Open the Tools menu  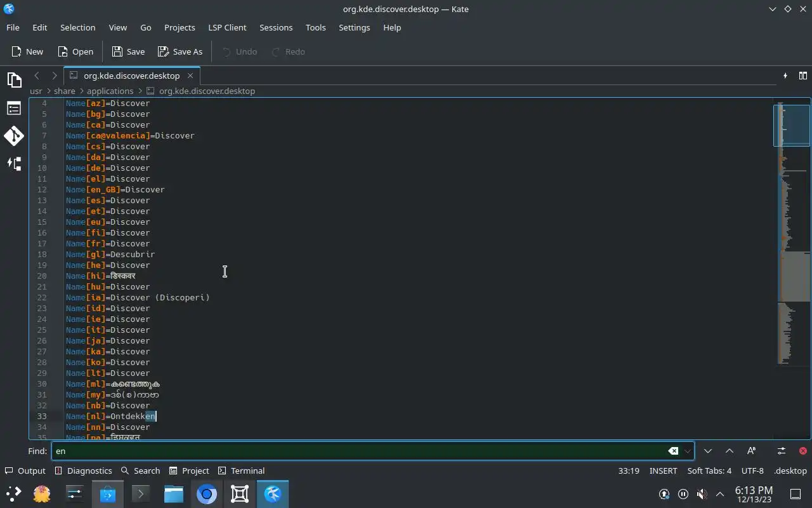[x=315, y=27]
